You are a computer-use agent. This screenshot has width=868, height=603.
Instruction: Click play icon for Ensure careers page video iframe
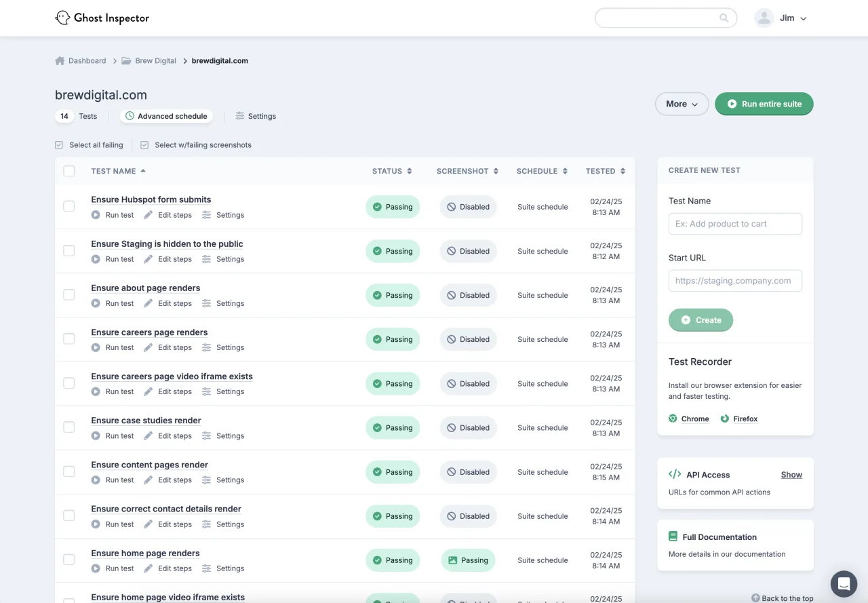[x=96, y=391]
